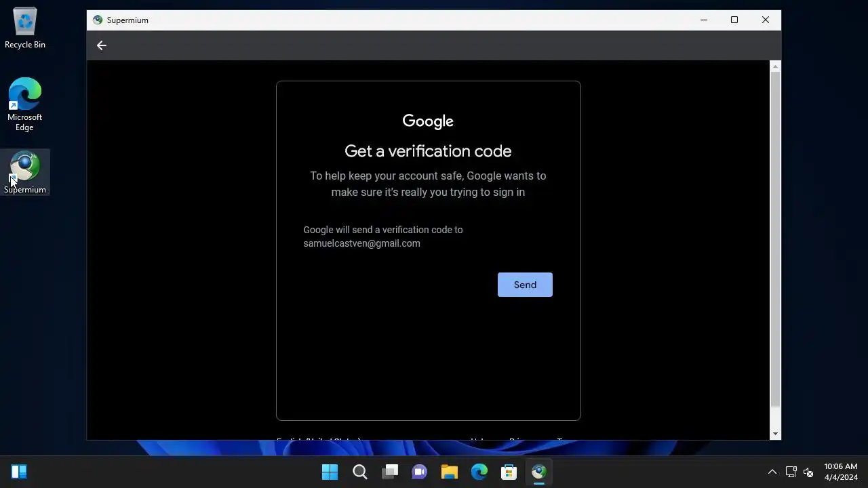The height and width of the screenshot is (488, 868).
Task: Open the Windows Start menu
Action: pos(330,472)
